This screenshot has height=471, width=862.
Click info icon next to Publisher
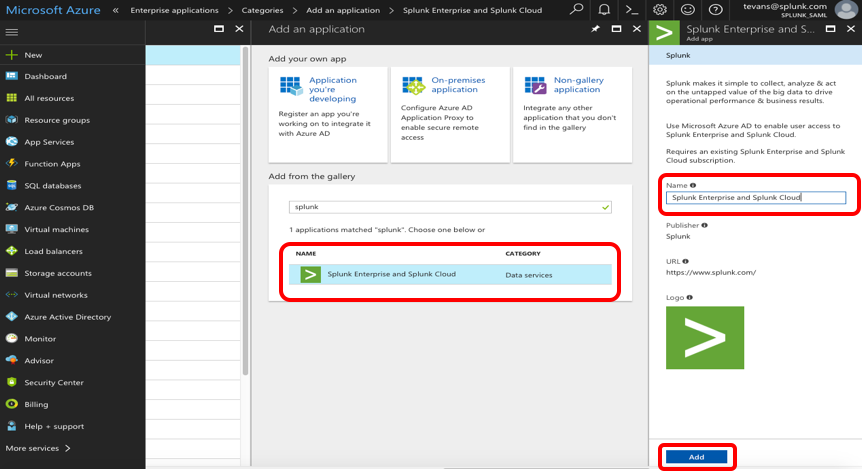click(x=704, y=225)
